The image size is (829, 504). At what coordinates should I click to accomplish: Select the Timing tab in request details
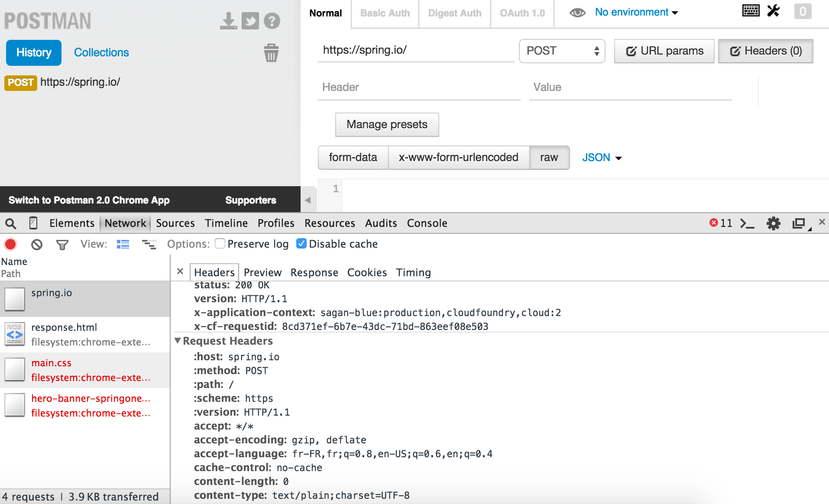(413, 272)
